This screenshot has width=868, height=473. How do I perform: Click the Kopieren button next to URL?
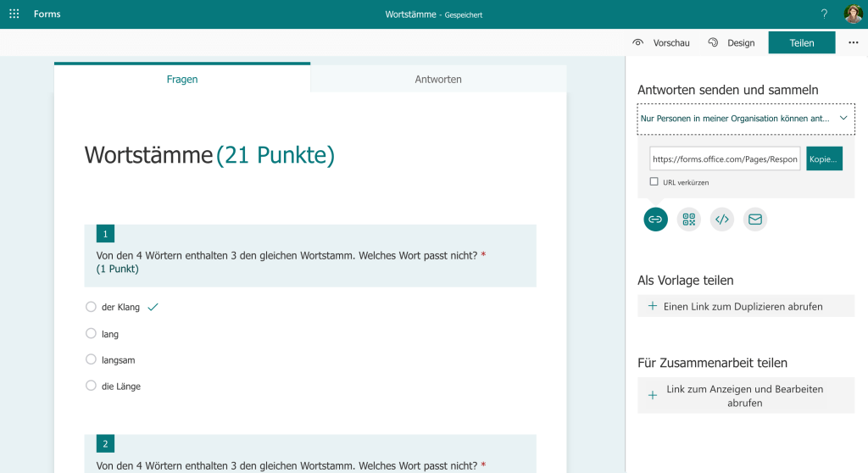click(824, 159)
